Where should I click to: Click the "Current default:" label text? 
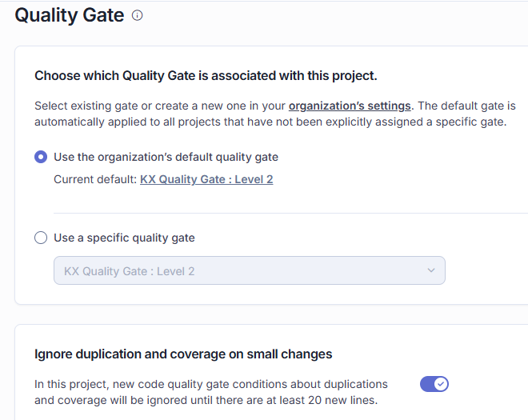(x=95, y=179)
